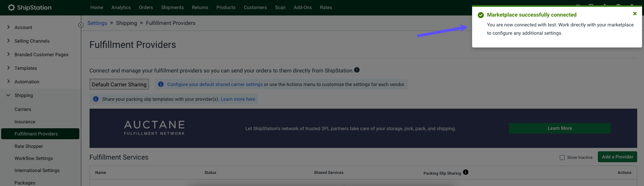Image resolution: width=644 pixels, height=186 pixels.
Task: Collapse the Shipping section
Action: coord(8,95)
